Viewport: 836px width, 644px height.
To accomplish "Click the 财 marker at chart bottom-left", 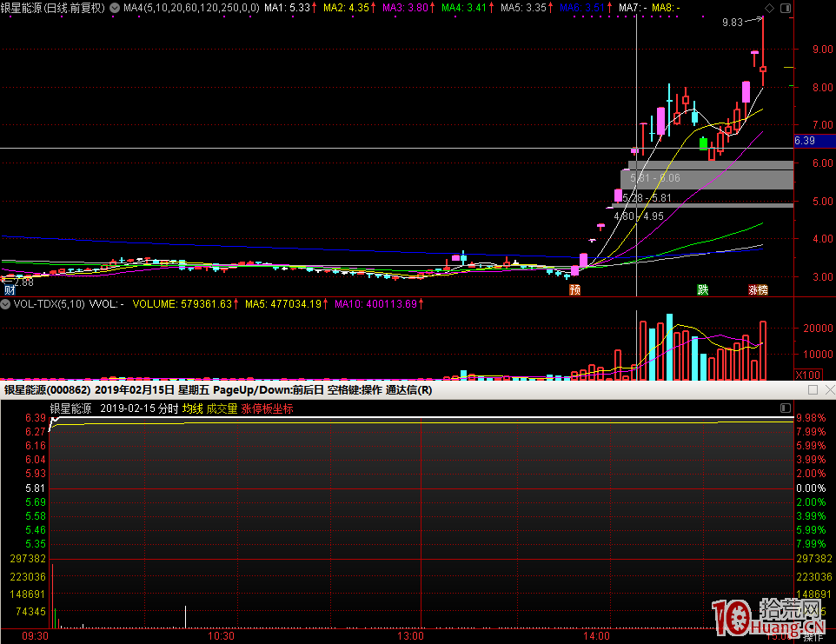I will [x=10, y=289].
